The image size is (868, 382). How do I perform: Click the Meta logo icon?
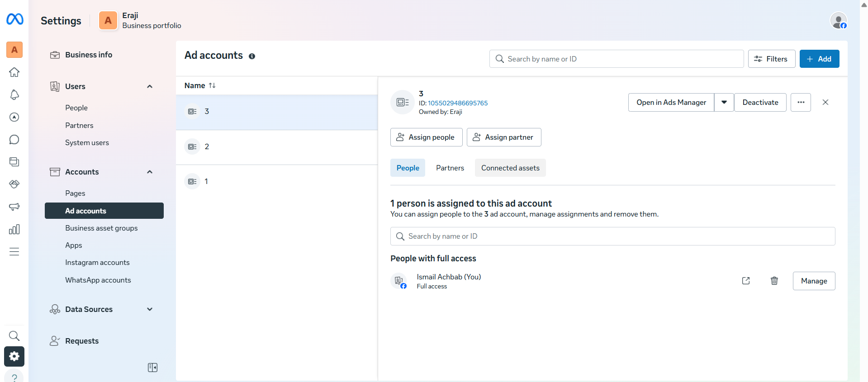14,19
